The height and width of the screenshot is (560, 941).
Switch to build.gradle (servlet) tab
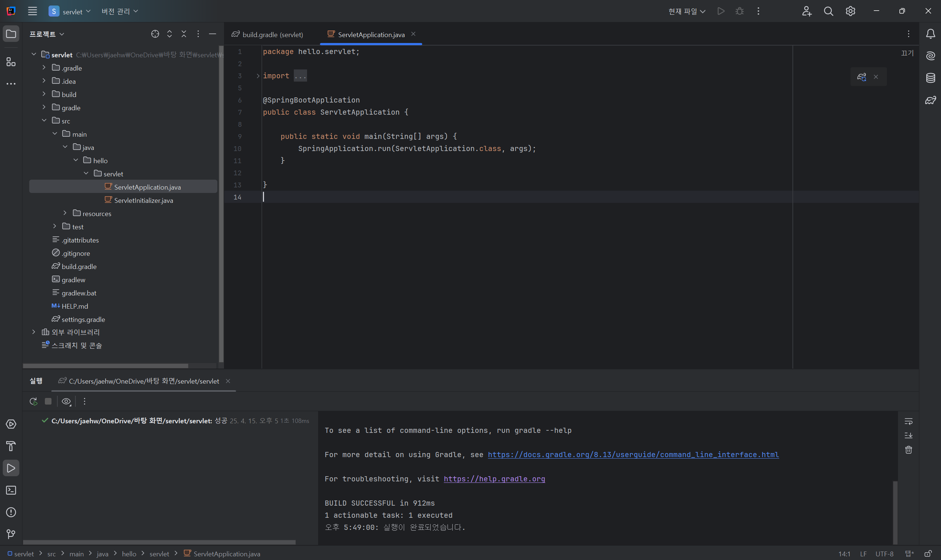click(267, 34)
